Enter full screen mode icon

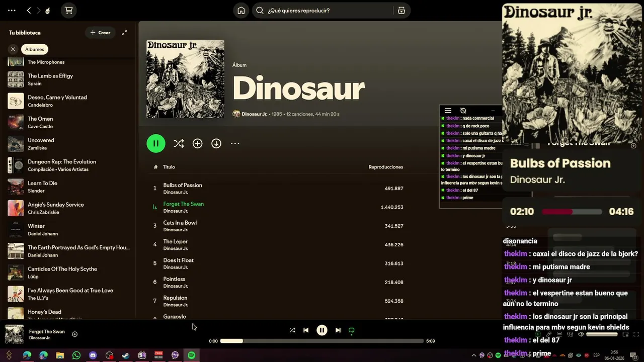click(x=636, y=334)
